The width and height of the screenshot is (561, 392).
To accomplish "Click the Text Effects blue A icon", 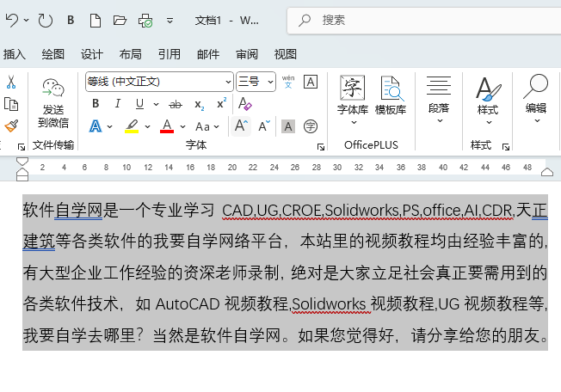I will pos(96,126).
